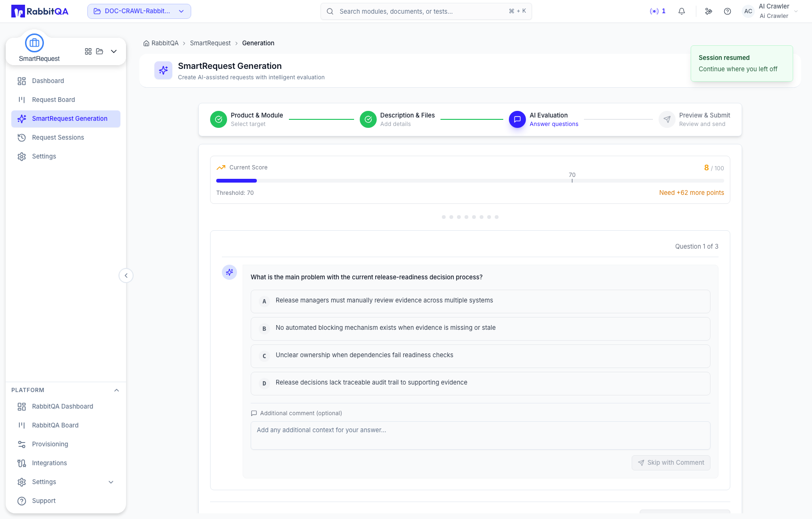Open Provisioning in the Platform menu
812x519 pixels.
tap(66, 444)
